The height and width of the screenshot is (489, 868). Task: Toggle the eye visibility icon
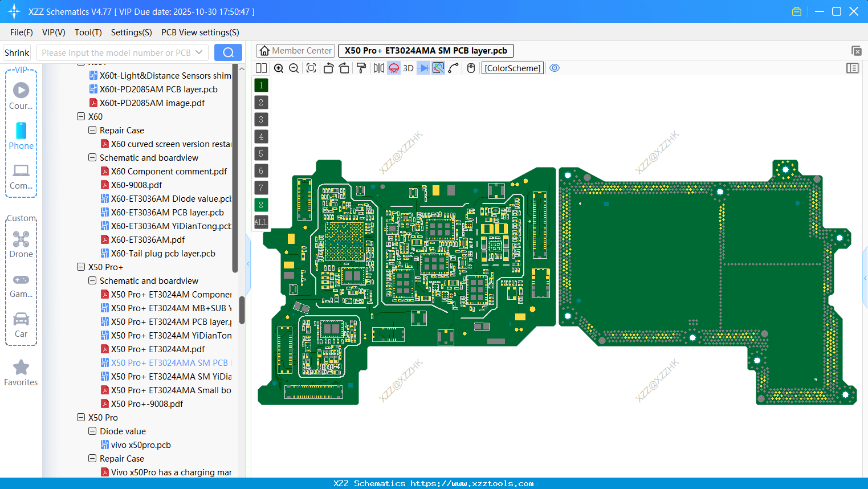click(554, 68)
